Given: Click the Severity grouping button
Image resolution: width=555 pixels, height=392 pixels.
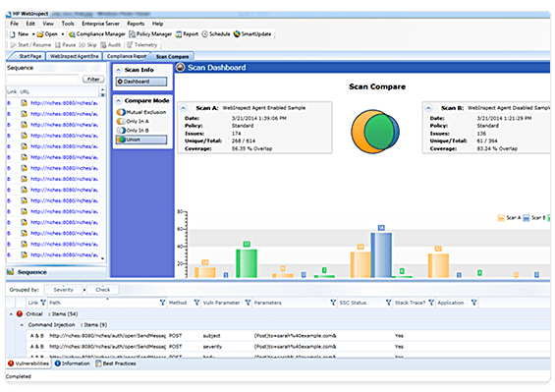Looking at the screenshot, I should pos(63,289).
